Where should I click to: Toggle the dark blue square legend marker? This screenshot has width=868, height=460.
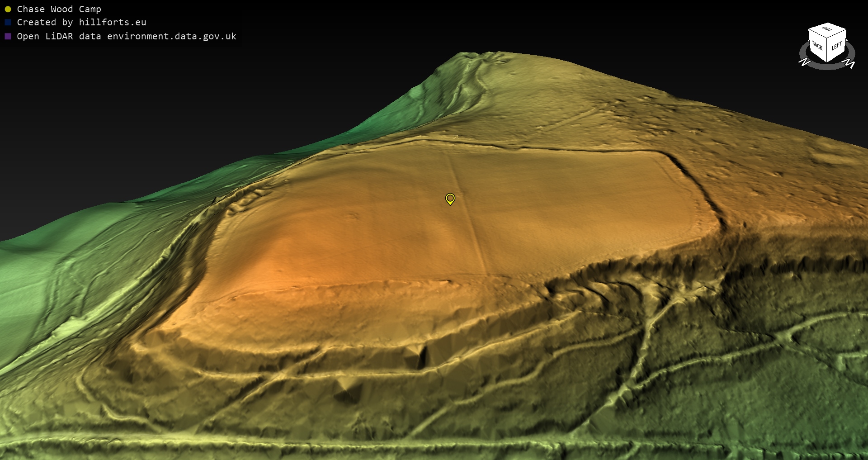(x=8, y=22)
